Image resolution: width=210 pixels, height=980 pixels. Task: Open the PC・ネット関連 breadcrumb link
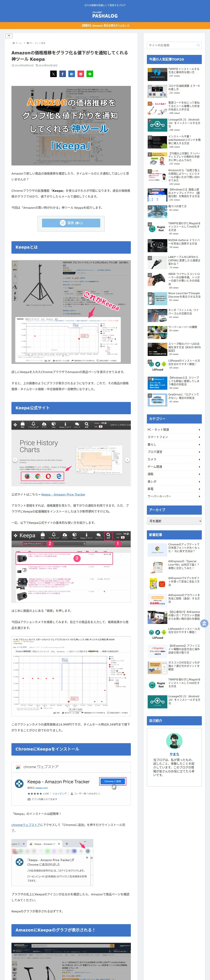pos(37,43)
